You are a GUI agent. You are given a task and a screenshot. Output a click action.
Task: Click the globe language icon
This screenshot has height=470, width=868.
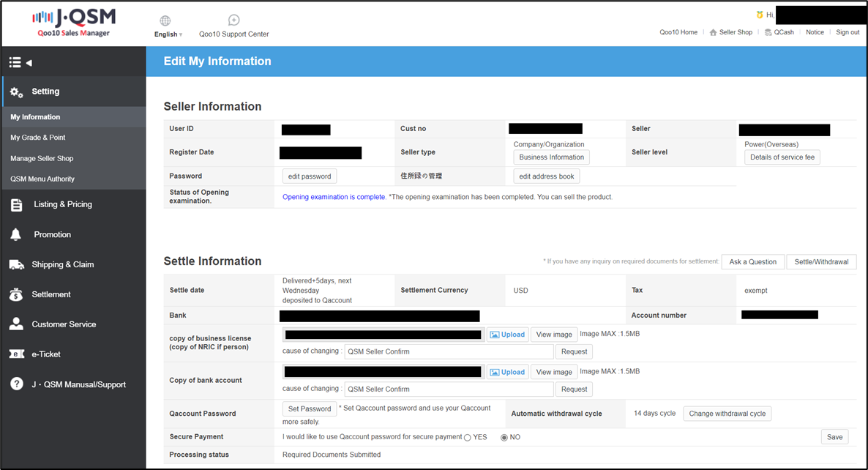pos(165,20)
